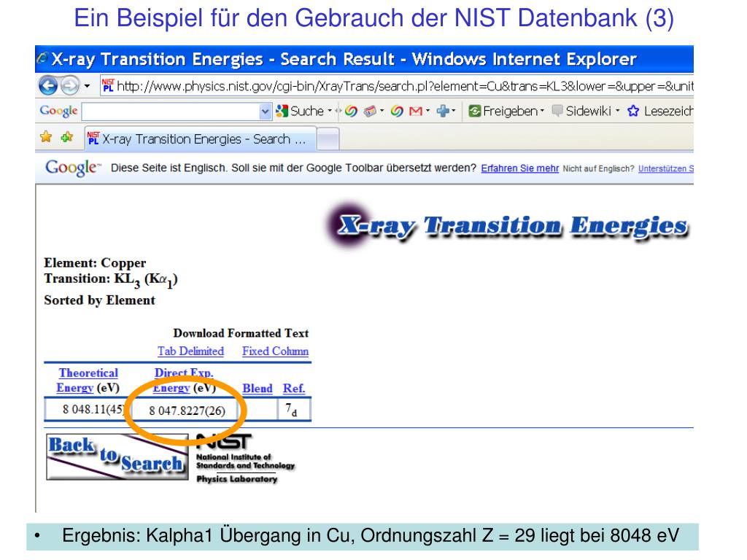747x560 pixels.
Task: Select the X-ray Transition Energies browser tab
Action: 201,139
